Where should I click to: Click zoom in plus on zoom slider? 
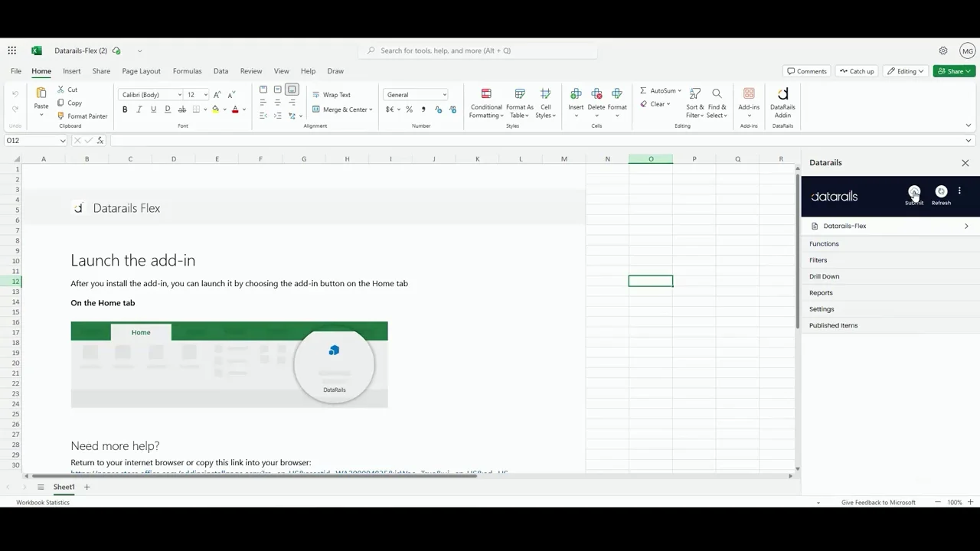(971, 503)
